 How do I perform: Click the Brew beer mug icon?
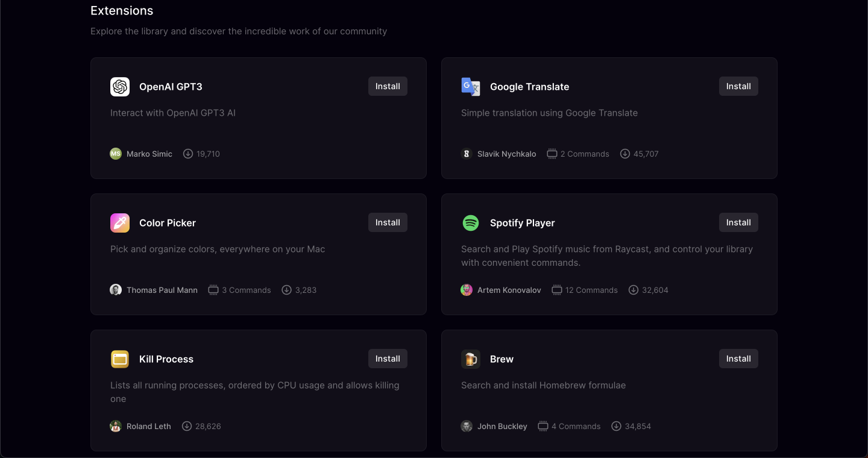(471, 359)
